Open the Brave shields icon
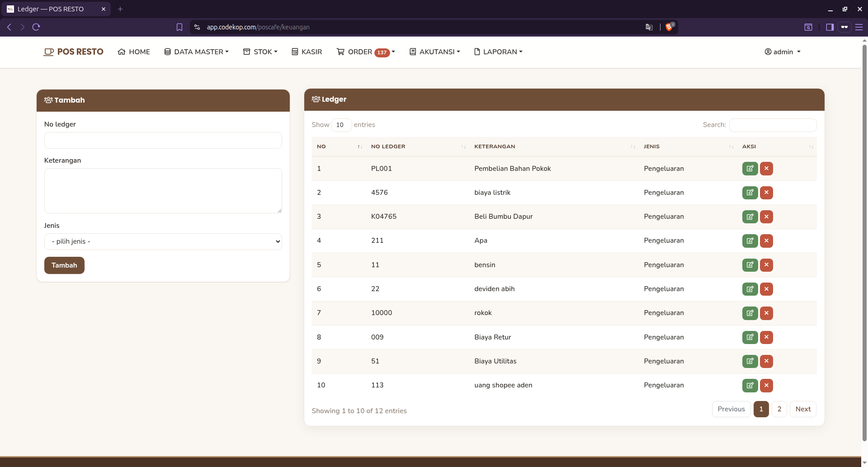This screenshot has height=467, width=868. coord(669,27)
